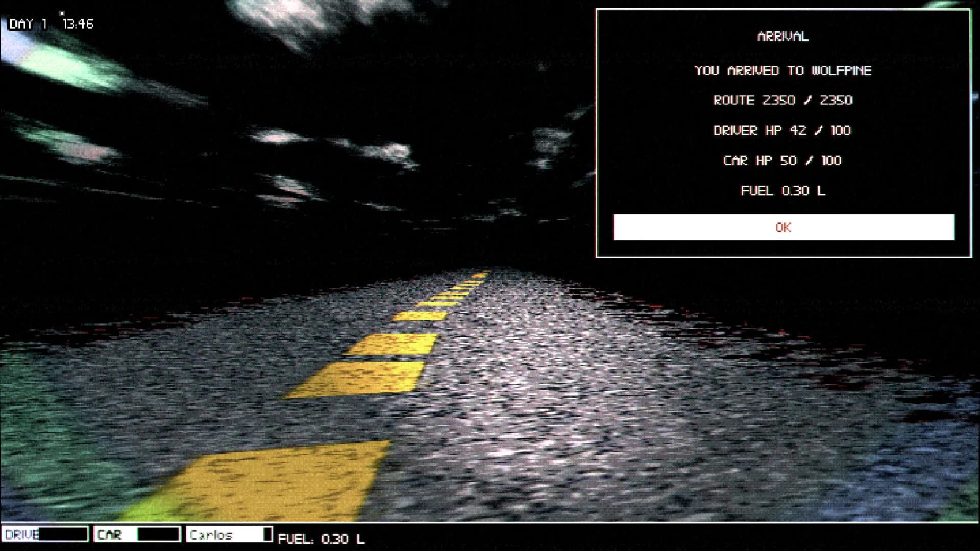Select the ARRIVAL dialog title
The width and height of the screenshot is (980, 551).
[783, 36]
